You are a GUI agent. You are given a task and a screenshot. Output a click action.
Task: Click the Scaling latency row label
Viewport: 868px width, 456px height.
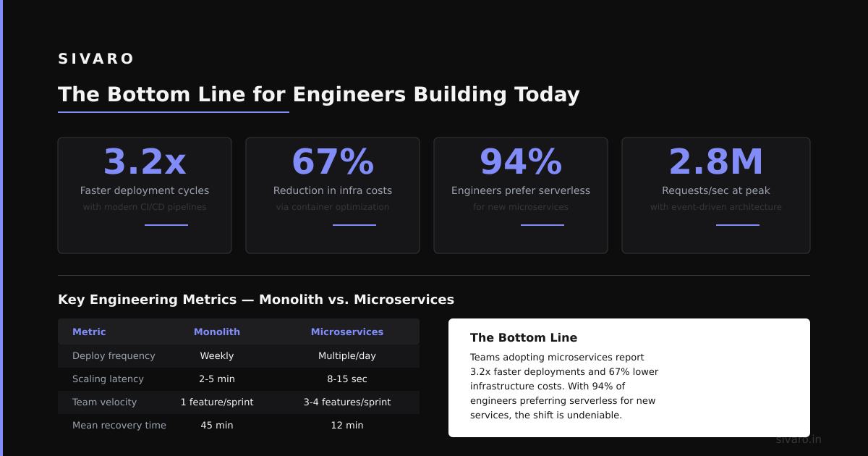[x=108, y=379]
